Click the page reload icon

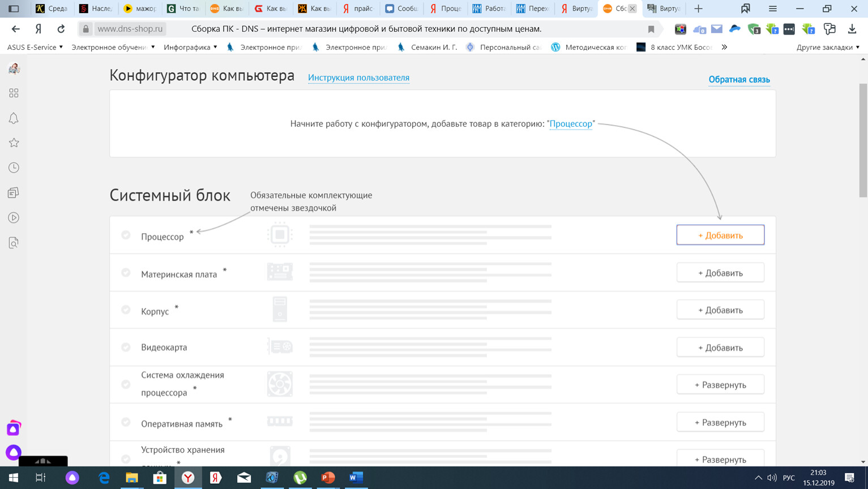point(61,29)
